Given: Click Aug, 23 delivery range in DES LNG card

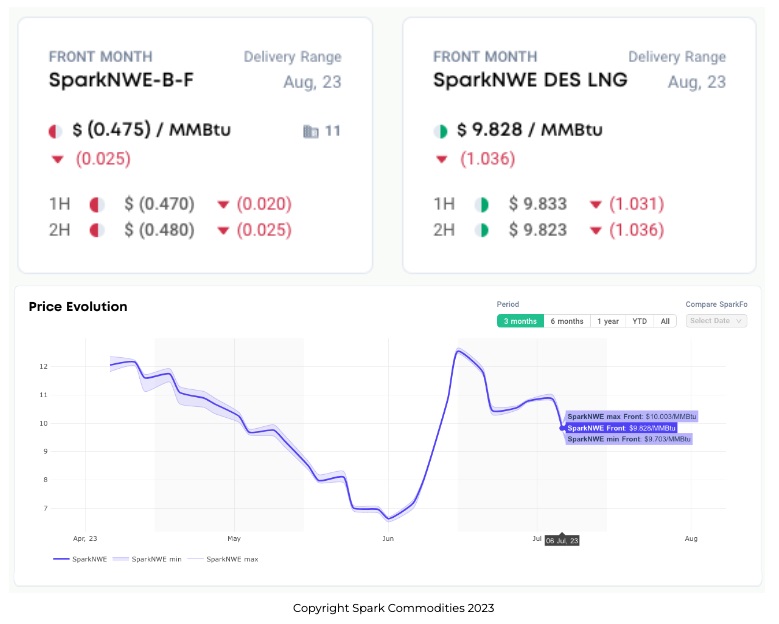Looking at the screenshot, I should 697,82.
